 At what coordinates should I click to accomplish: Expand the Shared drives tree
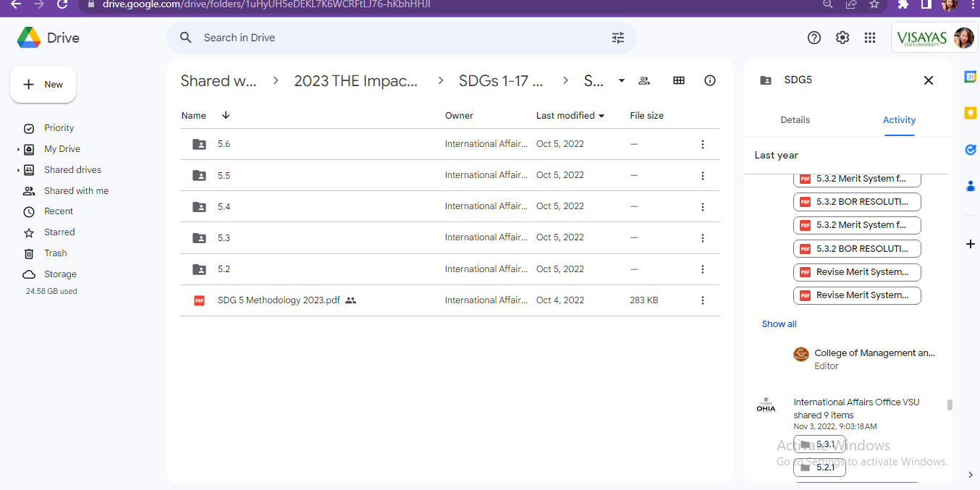[18, 170]
